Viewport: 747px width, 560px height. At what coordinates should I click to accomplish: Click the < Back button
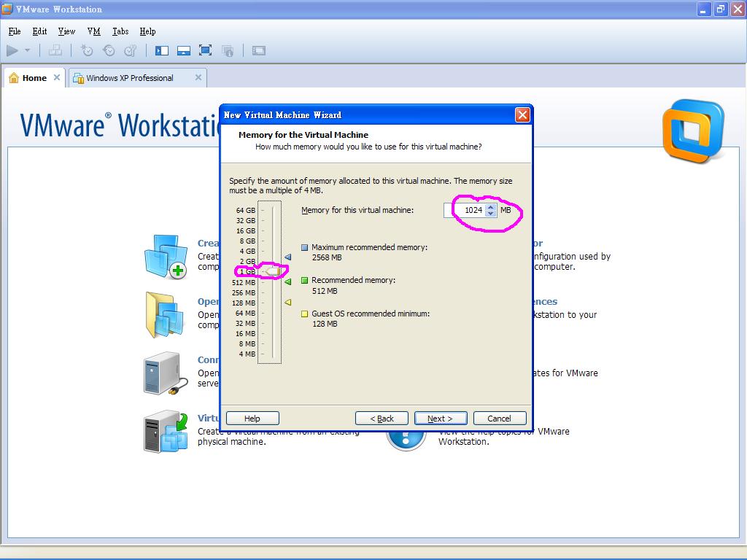click(x=382, y=418)
